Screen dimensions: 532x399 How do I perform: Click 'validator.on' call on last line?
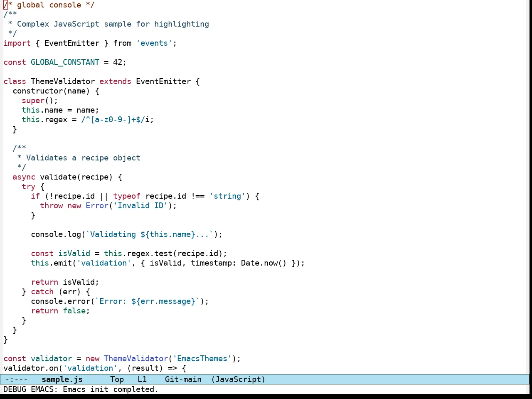click(31, 368)
